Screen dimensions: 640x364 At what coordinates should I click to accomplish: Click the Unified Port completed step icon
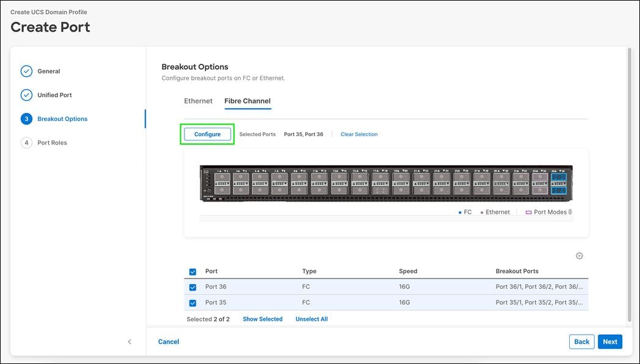26,95
